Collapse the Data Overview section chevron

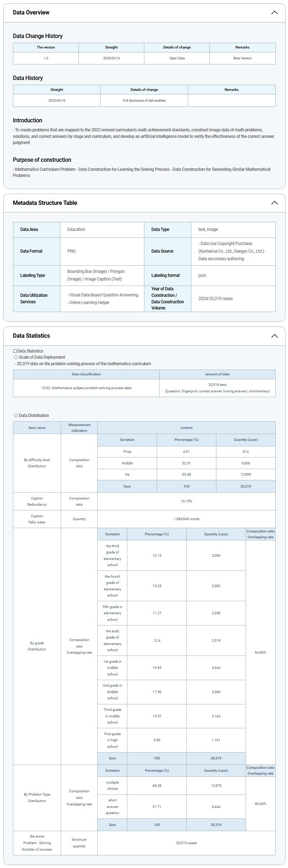[x=274, y=13]
